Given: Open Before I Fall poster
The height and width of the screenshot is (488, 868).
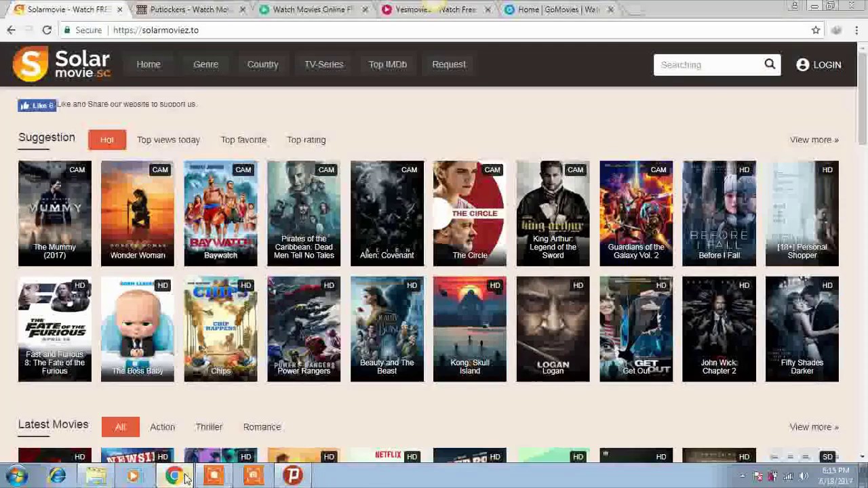Looking at the screenshot, I should pyautogui.click(x=719, y=213).
